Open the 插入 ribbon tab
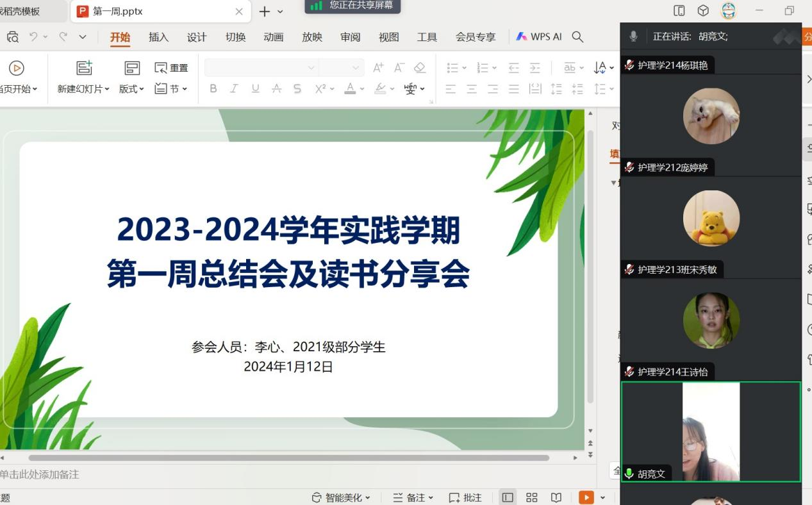 tap(158, 37)
